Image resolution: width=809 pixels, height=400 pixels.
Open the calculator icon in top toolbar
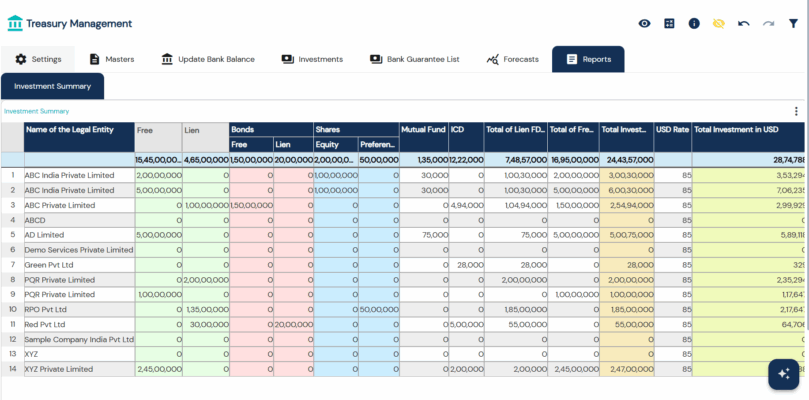point(669,23)
